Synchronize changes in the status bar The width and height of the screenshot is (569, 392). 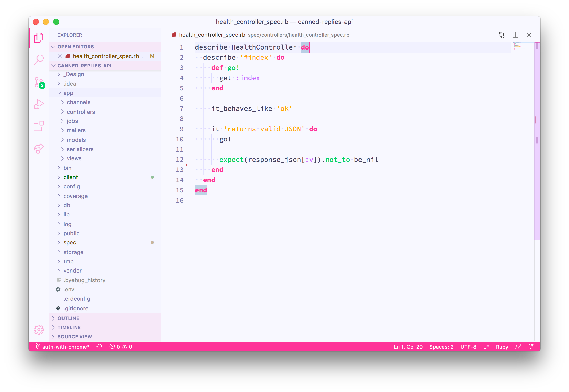pyautogui.click(x=100, y=347)
